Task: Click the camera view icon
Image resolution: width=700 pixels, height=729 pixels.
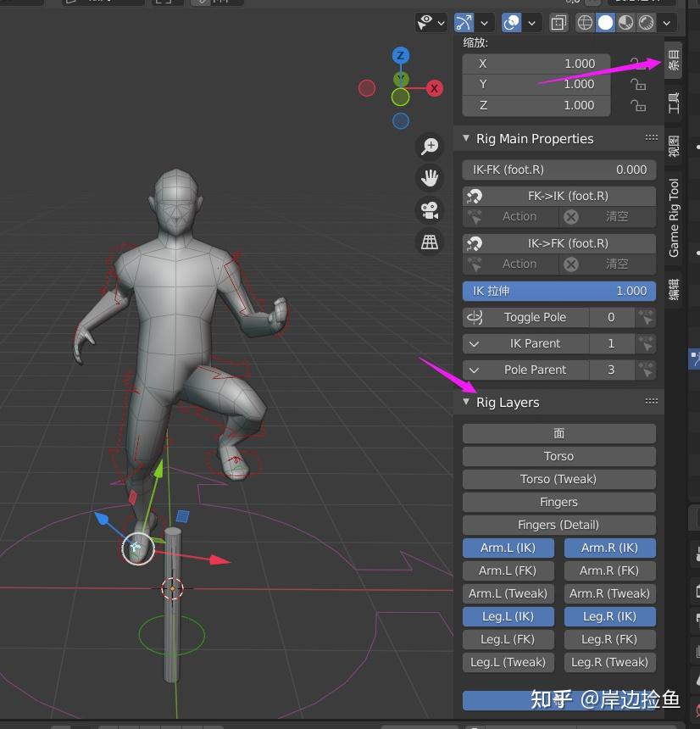Action: pos(430,210)
